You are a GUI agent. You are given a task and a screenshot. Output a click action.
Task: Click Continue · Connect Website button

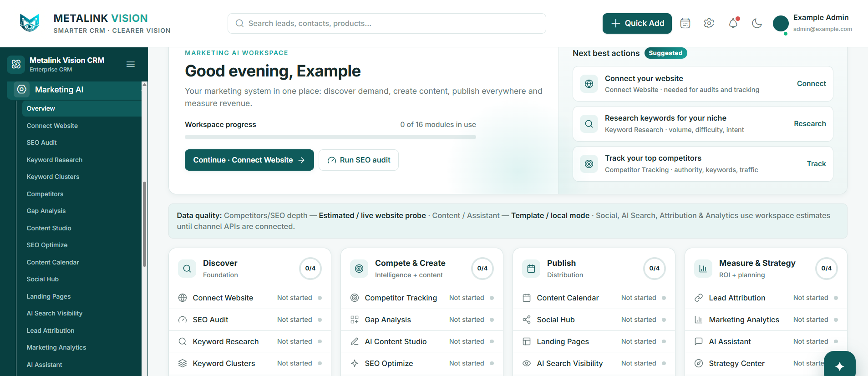click(249, 160)
